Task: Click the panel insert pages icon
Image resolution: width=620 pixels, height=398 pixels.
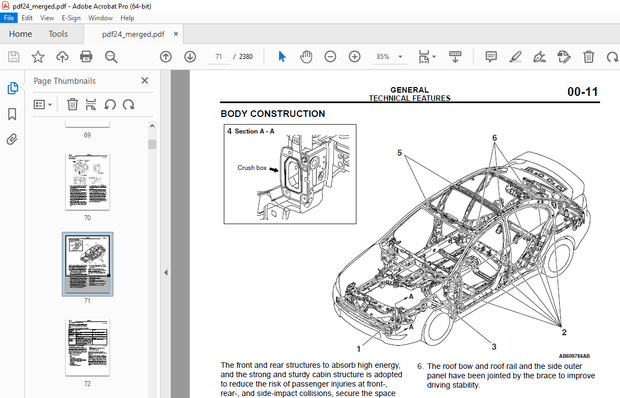Action: click(x=91, y=104)
